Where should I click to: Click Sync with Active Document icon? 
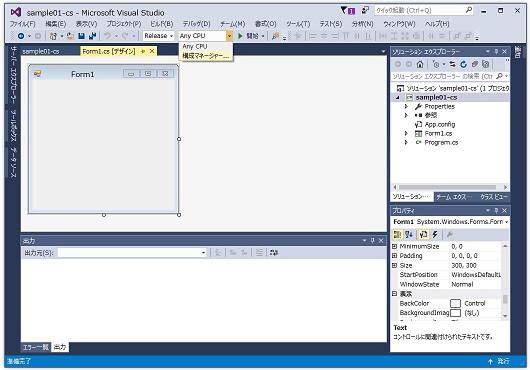pos(452,64)
